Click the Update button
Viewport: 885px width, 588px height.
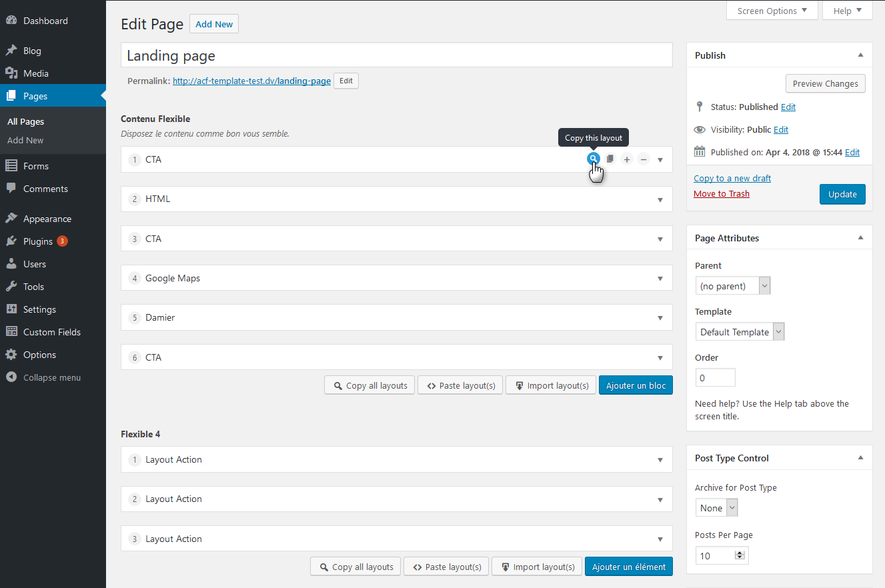[842, 194]
